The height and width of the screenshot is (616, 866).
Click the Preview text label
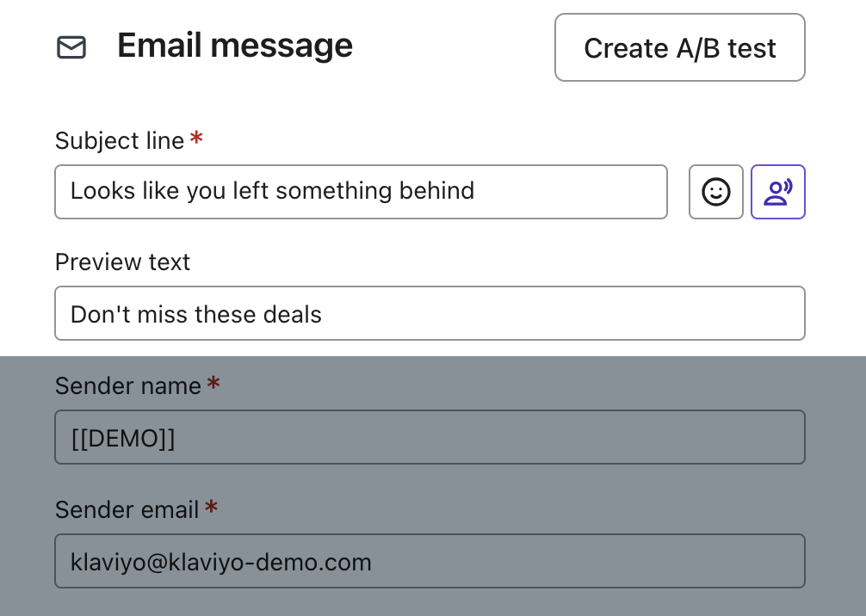point(122,262)
